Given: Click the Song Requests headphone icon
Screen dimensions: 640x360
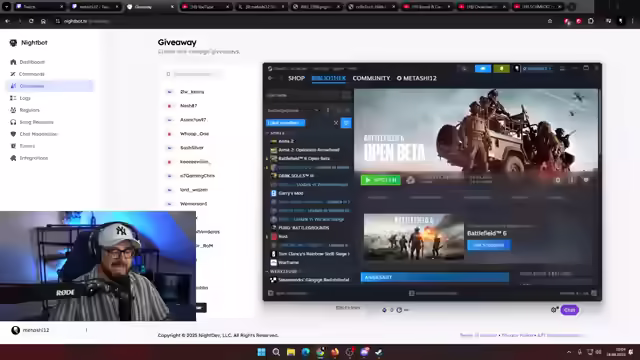Looking at the screenshot, I should 13,122.
